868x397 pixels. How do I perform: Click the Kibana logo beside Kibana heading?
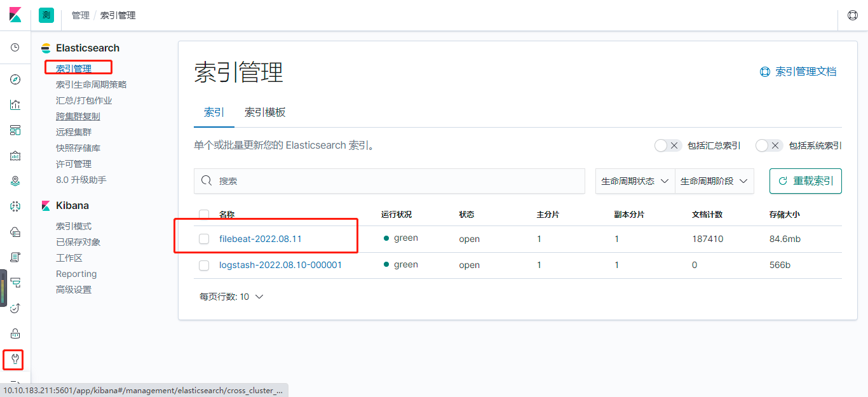tap(46, 206)
